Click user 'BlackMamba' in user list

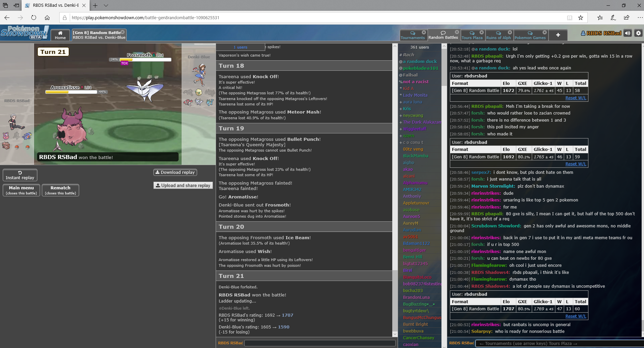pos(416,156)
